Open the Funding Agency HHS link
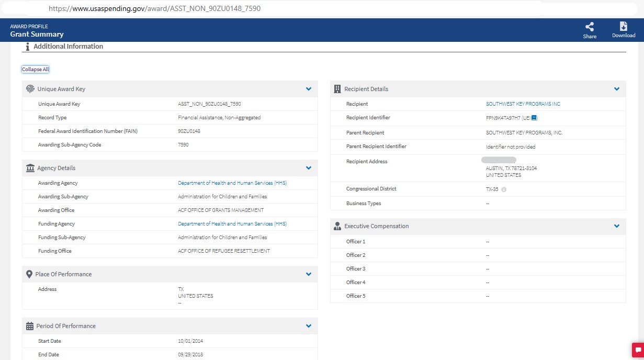The image size is (644, 360). (x=232, y=224)
